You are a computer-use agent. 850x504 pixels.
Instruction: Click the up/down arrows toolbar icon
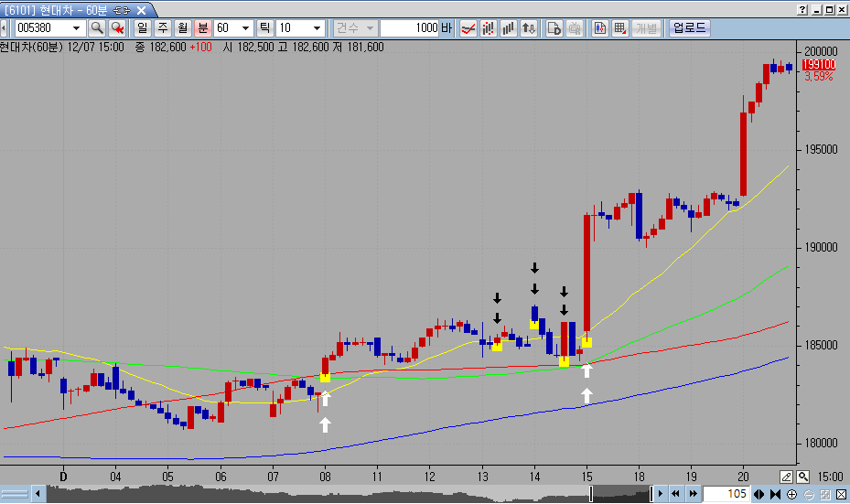click(x=528, y=27)
